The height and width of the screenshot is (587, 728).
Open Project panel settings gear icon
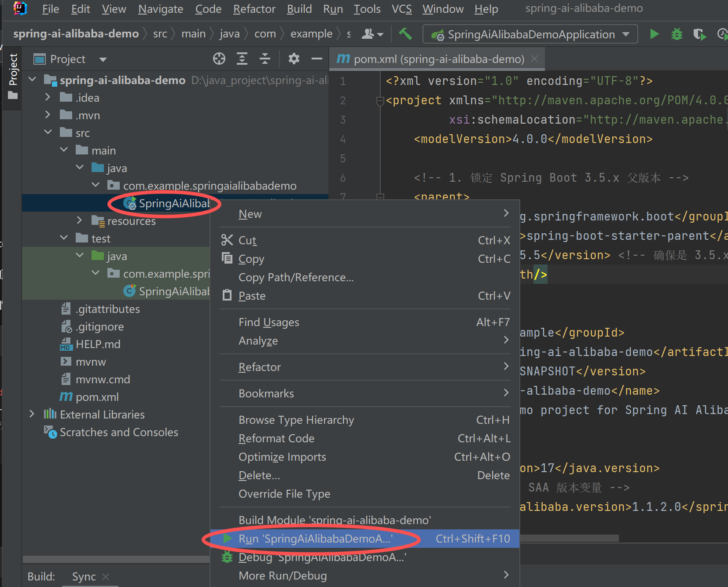294,59
